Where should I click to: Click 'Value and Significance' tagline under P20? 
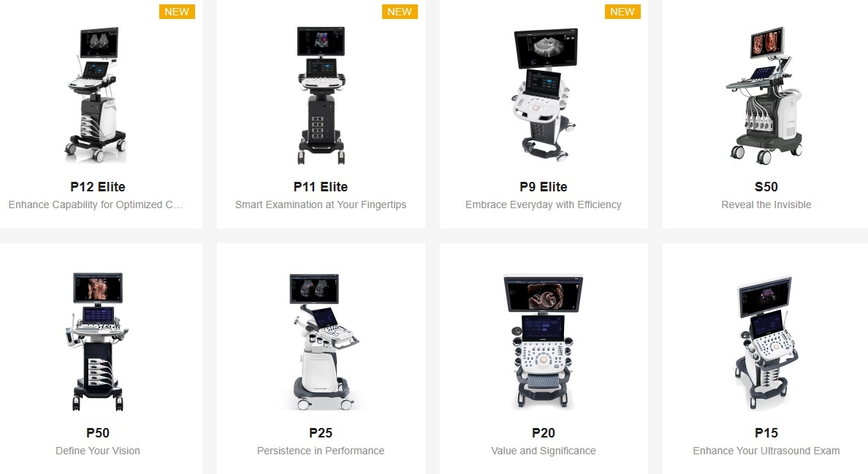click(544, 451)
